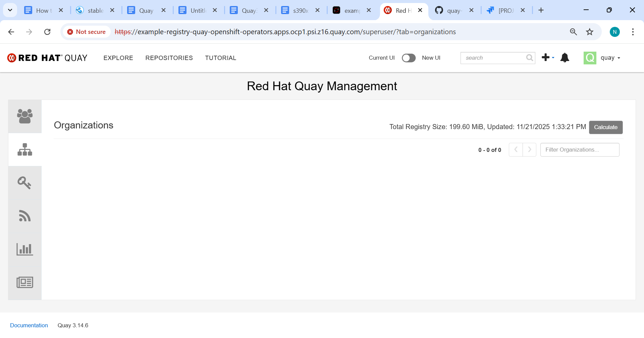Close the Red H browser tab
The width and height of the screenshot is (644, 338).
[420, 10]
